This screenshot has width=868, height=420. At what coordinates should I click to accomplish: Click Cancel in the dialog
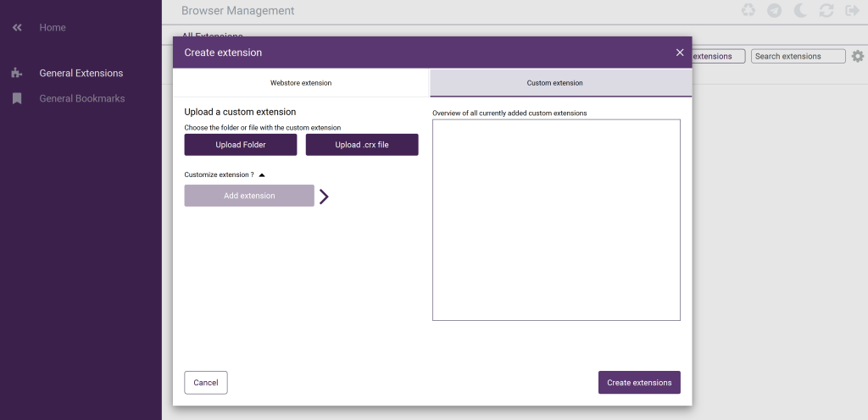coord(206,383)
